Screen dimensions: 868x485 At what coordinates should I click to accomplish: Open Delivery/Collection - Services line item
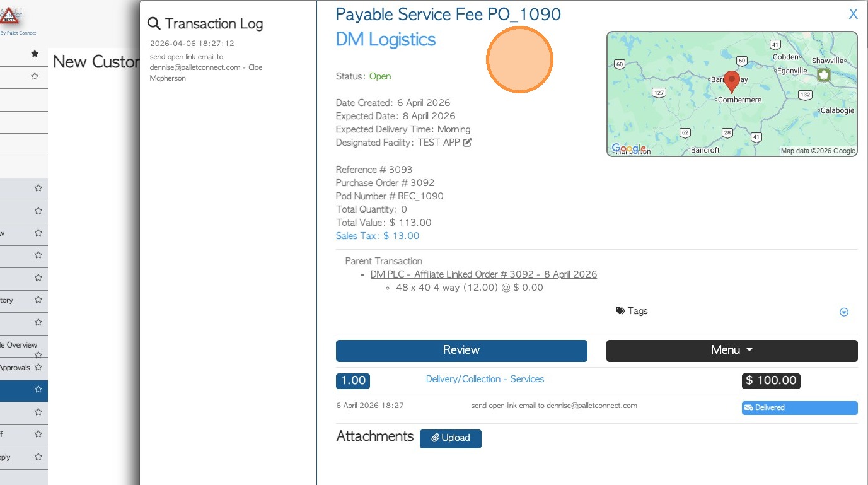[x=485, y=379]
